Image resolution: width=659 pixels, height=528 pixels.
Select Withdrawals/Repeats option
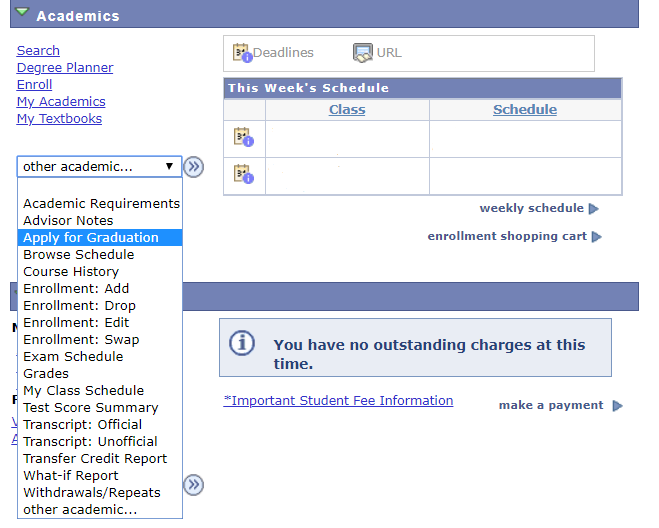click(100, 493)
